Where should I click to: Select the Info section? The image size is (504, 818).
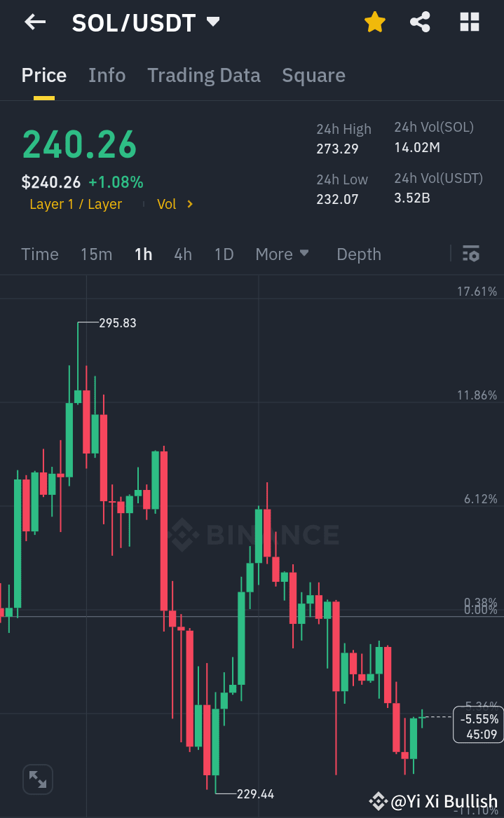(x=107, y=75)
